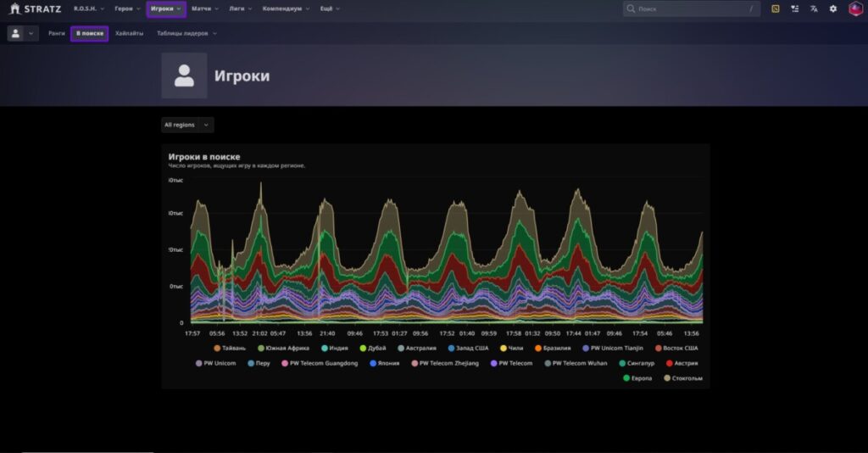
Task: Click the Австрия red legend color dot
Action: coord(670,363)
